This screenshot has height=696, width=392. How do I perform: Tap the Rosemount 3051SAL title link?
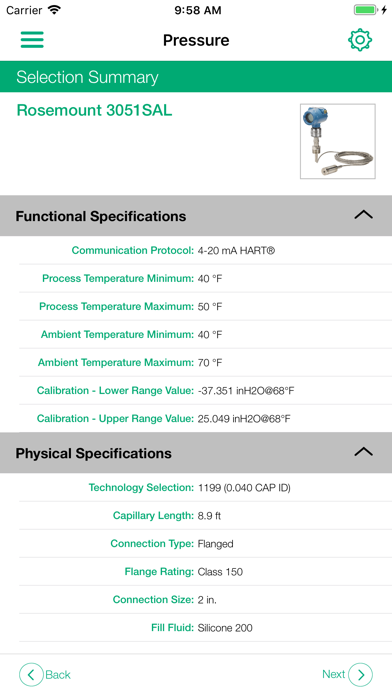(x=94, y=110)
